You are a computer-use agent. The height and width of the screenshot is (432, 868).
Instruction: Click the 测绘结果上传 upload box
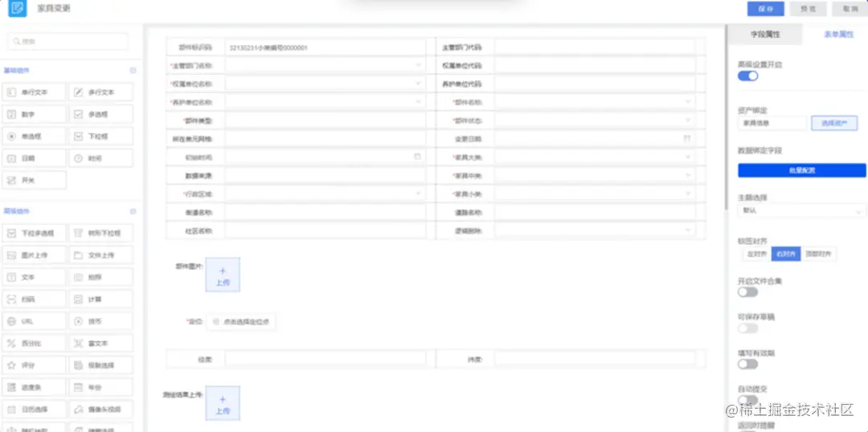[223, 404]
